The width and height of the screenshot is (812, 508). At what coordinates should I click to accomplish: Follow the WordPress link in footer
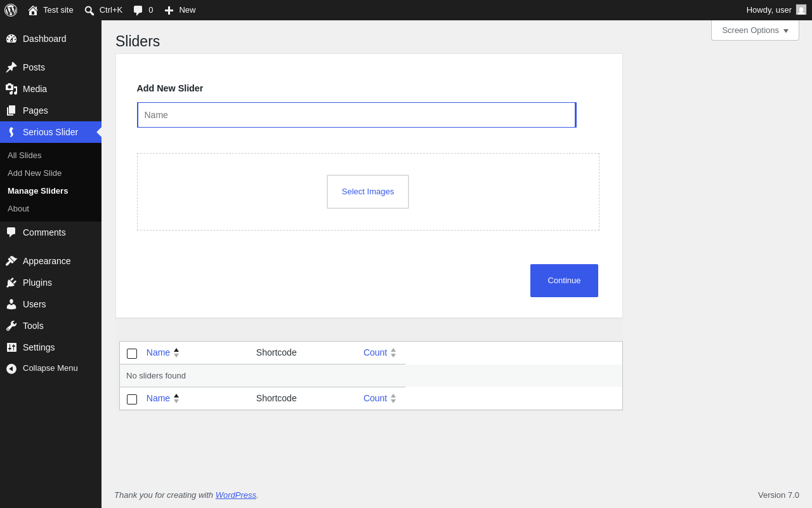click(x=236, y=495)
